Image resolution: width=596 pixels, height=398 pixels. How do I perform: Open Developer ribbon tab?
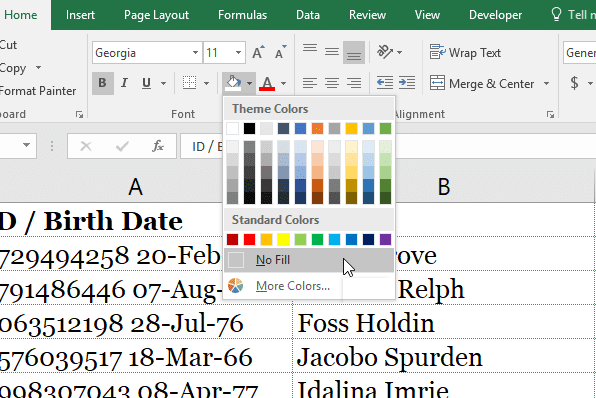495,15
